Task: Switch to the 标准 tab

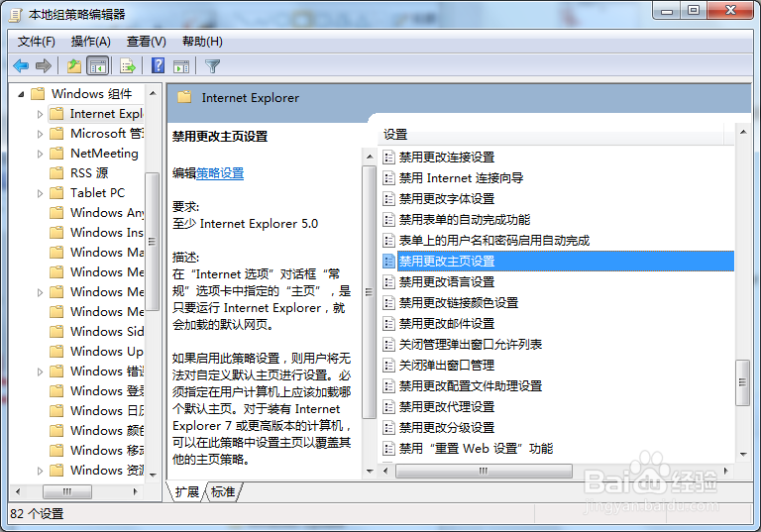Action: [x=223, y=492]
